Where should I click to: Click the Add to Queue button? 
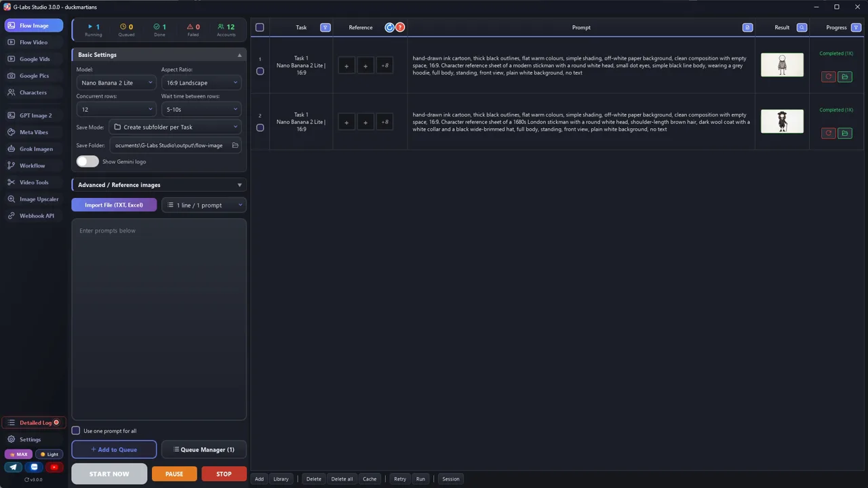click(x=114, y=450)
